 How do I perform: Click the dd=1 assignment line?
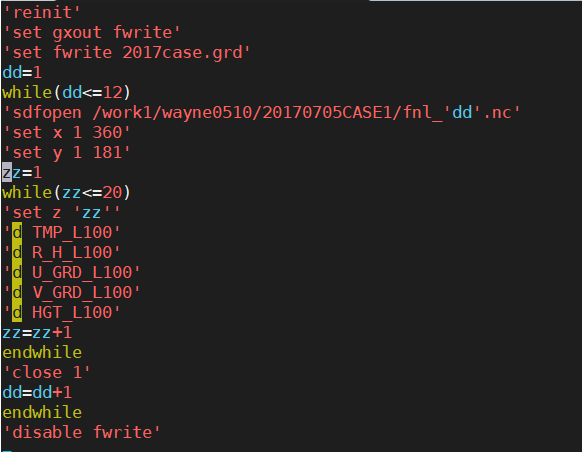pos(22,72)
